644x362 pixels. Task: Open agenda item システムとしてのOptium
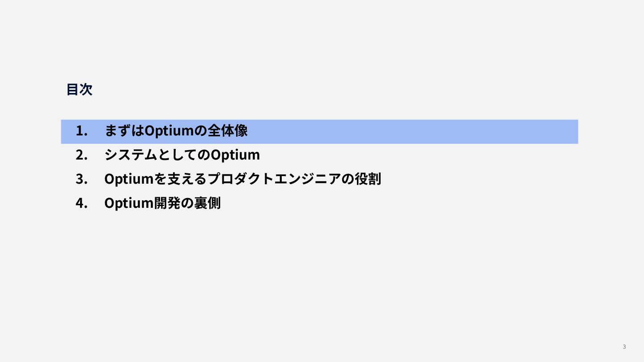(x=182, y=155)
